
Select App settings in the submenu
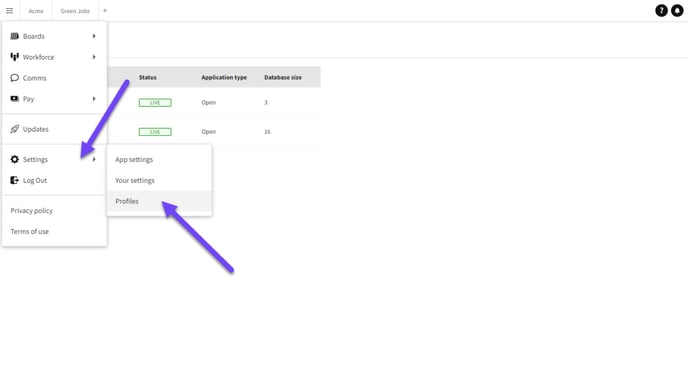tap(159, 159)
